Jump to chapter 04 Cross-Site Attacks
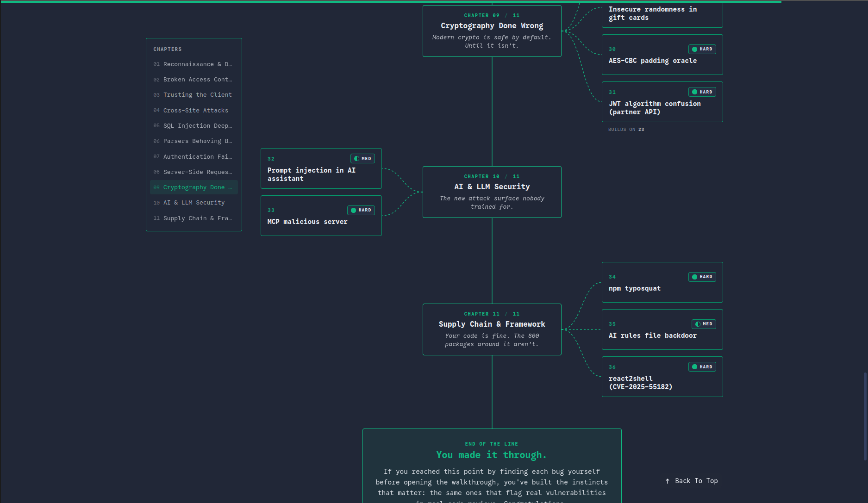 click(194, 110)
